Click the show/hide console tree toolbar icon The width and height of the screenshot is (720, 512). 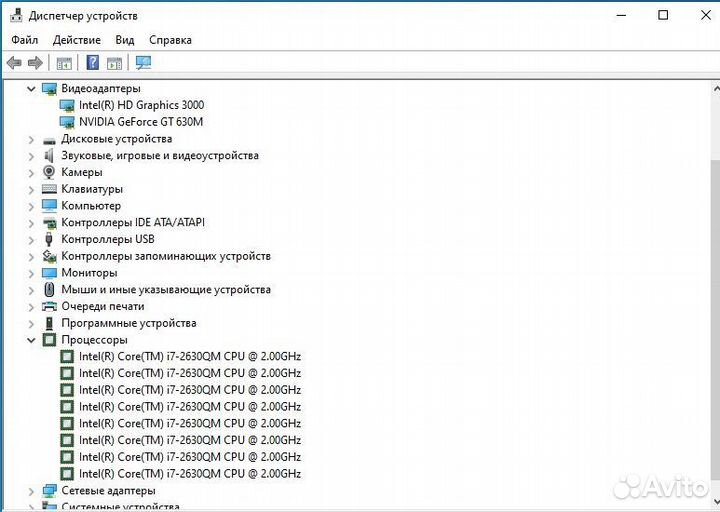(x=64, y=63)
